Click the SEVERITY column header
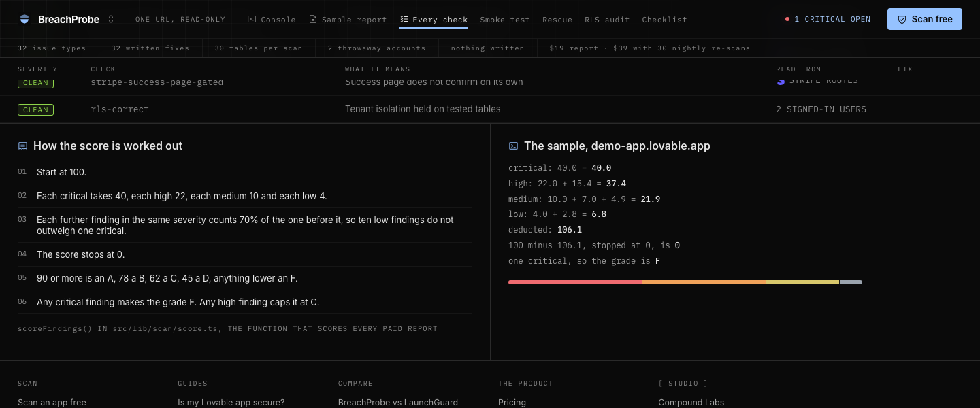The height and width of the screenshot is (408, 980). [x=37, y=69]
